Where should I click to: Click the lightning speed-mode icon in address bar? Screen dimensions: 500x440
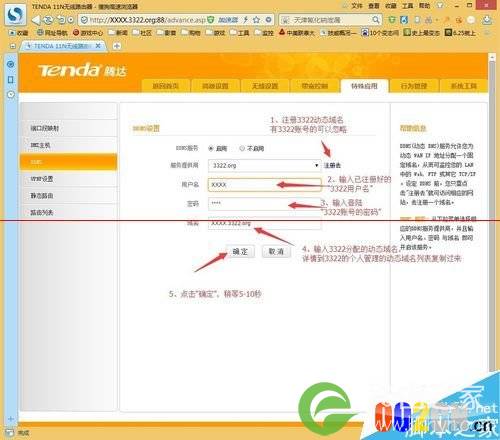246,20
